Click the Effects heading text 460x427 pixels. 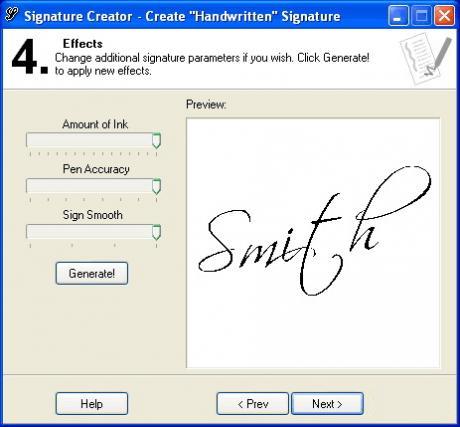click(83, 44)
